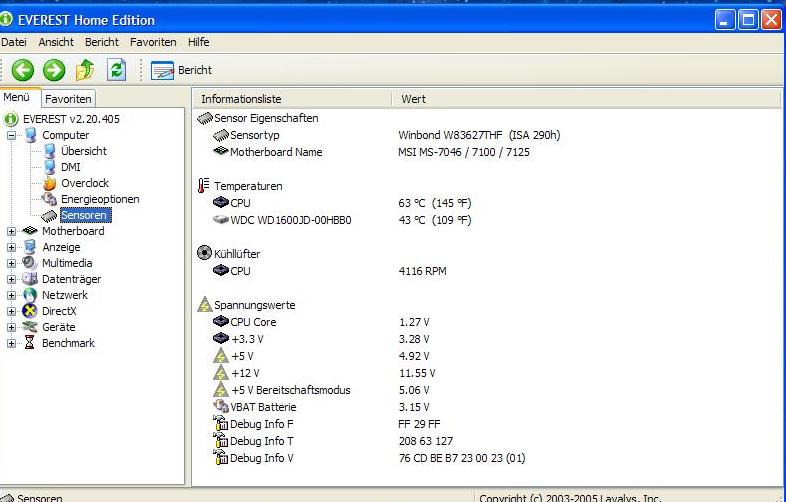Click the Motherboard chip icon in tree

pyautogui.click(x=30, y=231)
